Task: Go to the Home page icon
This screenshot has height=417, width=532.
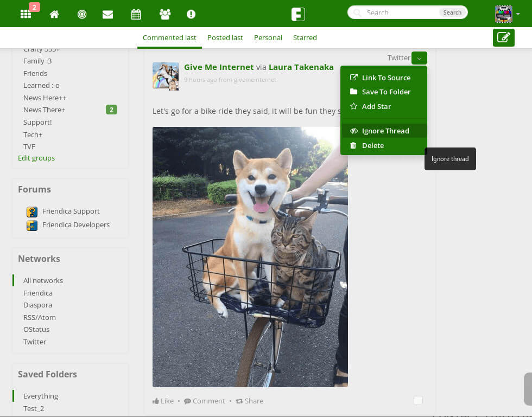Action: [x=54, y=14]
